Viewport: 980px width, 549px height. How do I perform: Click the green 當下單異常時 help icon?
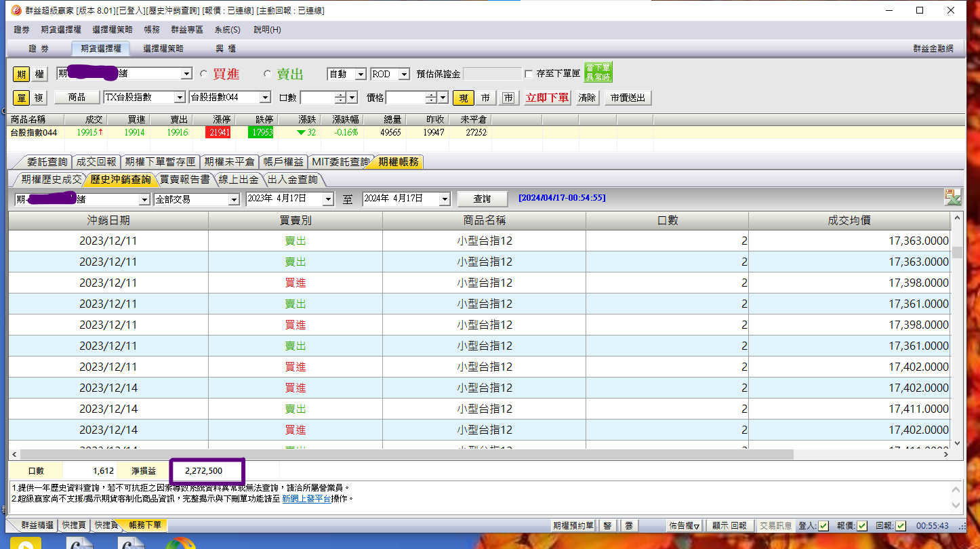click(x=598, y=73)
